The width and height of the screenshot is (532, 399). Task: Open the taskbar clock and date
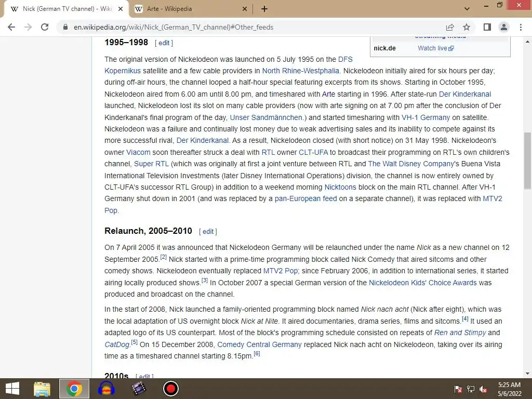click(x=509, y=389)
